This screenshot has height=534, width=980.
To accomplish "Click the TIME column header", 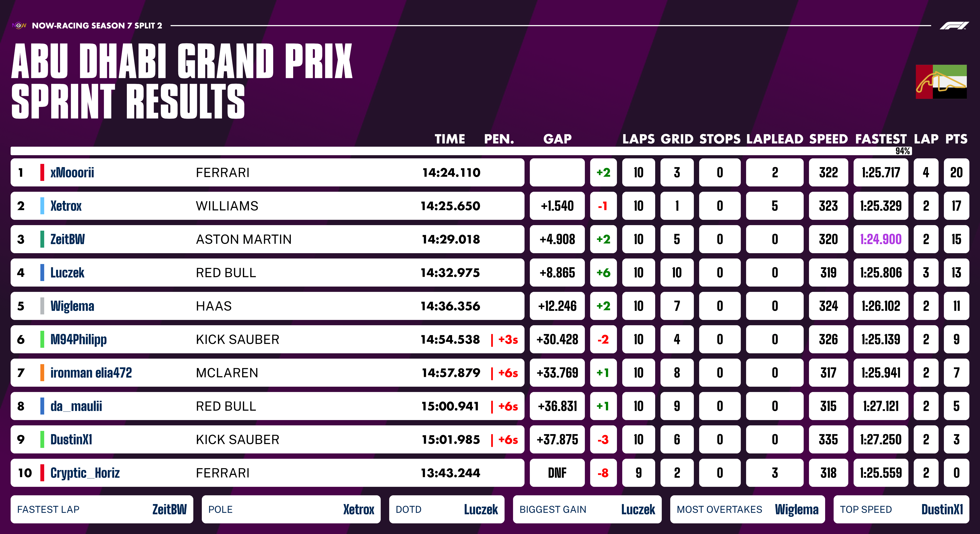I will point(450,139).
